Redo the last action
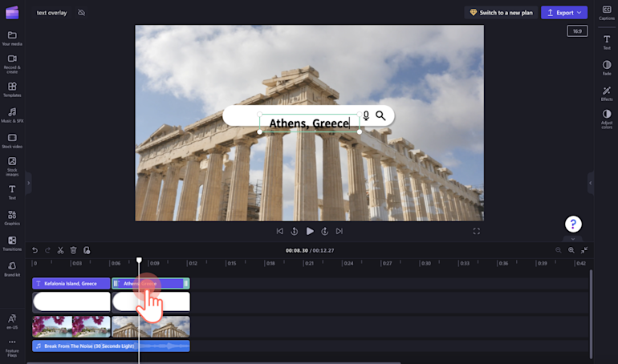This screenshot has height=364, width=618. (x=47, y=250)
